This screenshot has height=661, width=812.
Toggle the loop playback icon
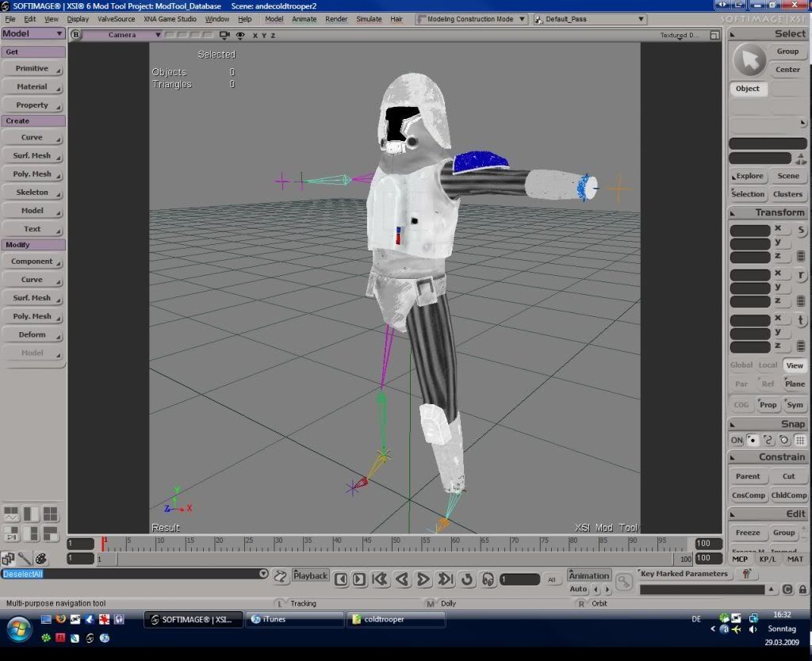pyautogui.click(x=466, y=579)
